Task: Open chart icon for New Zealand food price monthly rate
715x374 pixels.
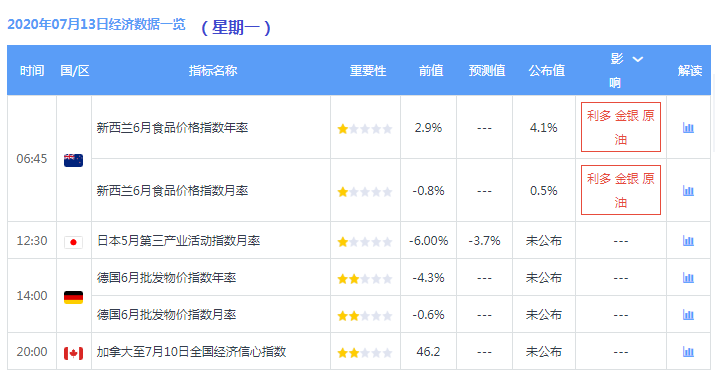Action: tap(688, 191)
